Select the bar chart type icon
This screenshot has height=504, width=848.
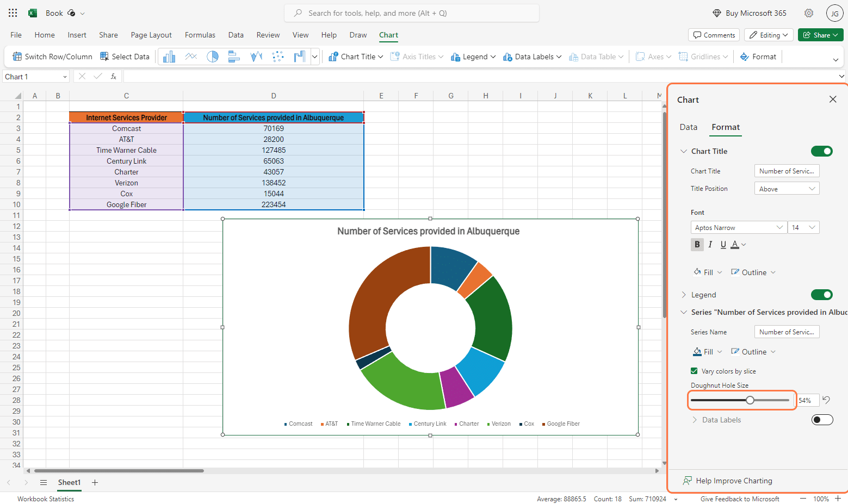click(x=234, y=57)
